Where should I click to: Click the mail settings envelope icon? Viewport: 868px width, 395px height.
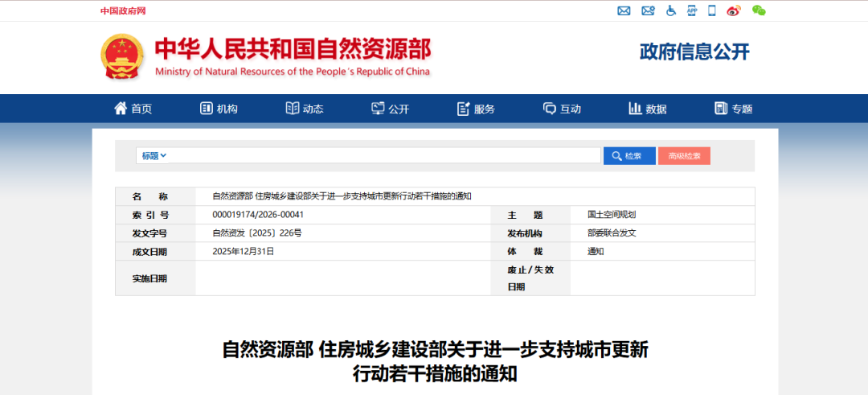tap(648, 10)
